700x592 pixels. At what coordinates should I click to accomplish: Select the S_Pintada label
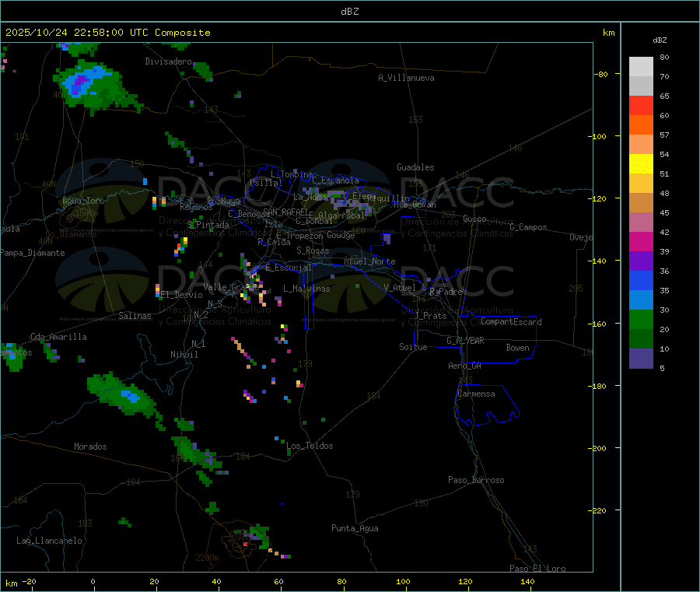point(208,225)
